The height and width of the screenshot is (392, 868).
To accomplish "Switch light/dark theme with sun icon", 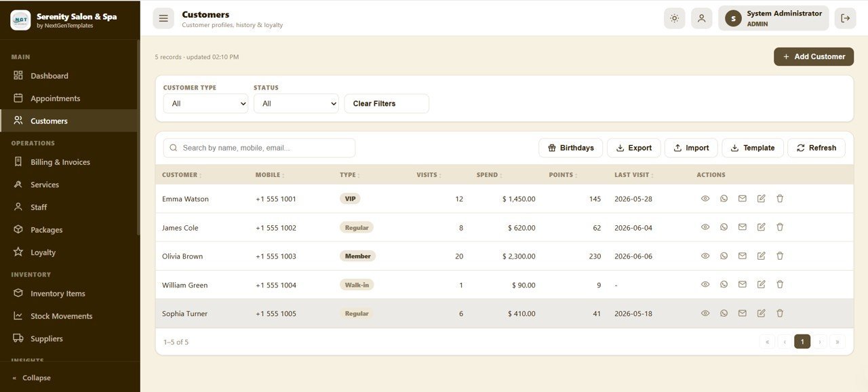I will click(674, 18).
